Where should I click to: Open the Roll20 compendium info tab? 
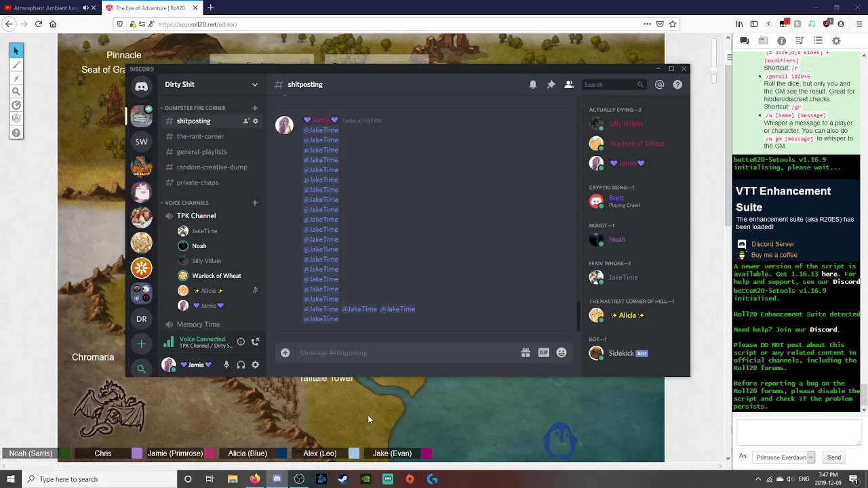pyautogui.click(x=781, y=41)
